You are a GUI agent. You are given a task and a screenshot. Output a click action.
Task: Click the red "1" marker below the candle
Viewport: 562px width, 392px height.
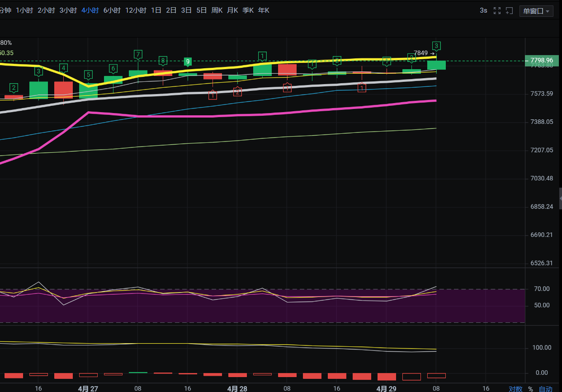tap(213, 95)
